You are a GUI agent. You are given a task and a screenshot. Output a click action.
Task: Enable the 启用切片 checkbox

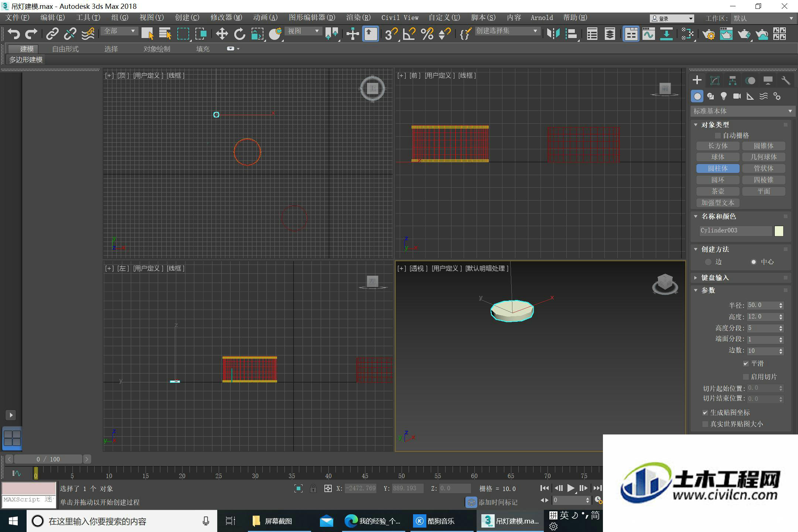coord(746,377)
